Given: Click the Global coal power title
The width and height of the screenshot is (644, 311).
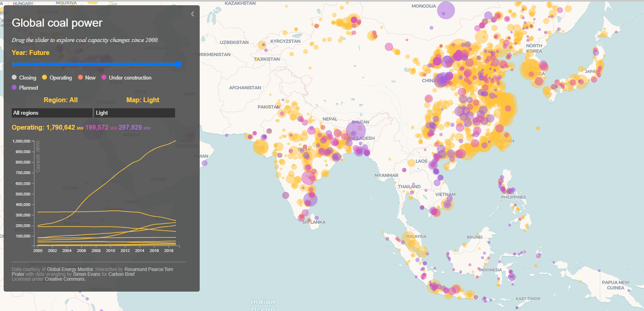Looking at the screenshot, I should click(x=57, y=23).
